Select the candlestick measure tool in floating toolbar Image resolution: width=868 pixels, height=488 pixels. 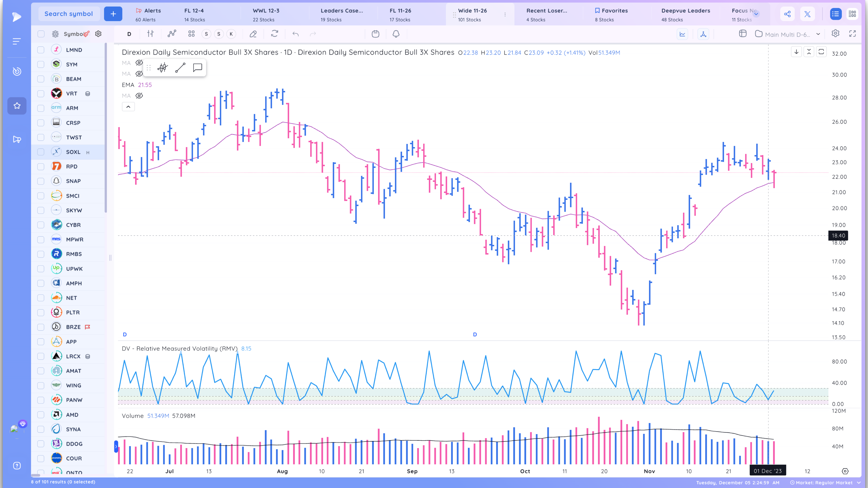click(x=163, y=68)
